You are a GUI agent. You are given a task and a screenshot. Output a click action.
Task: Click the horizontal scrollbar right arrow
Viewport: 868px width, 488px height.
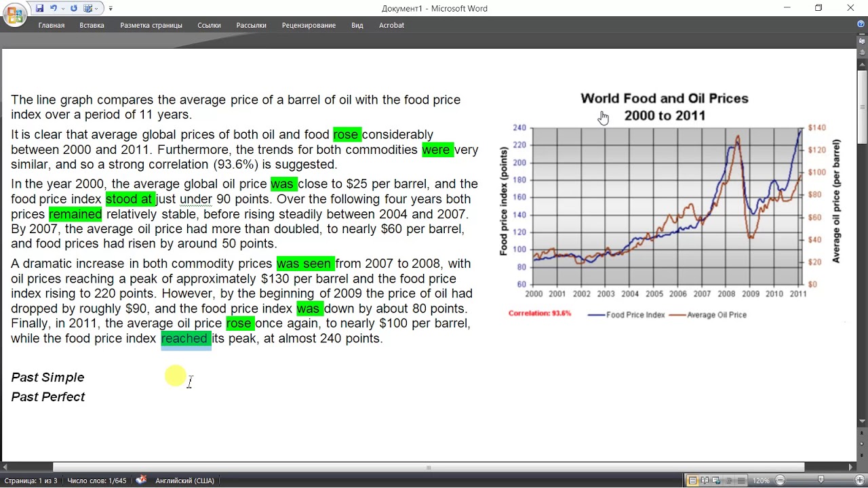click(x=851, y=467)
